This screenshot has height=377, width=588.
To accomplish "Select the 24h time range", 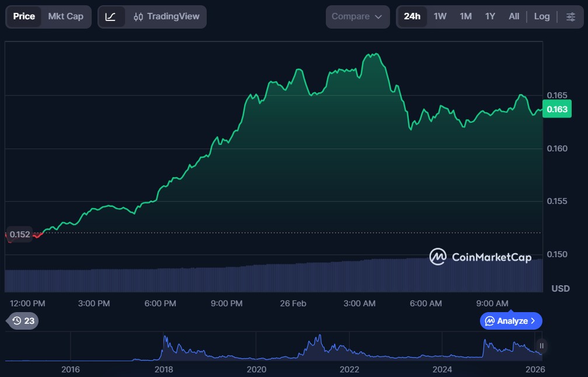I will [412, 17].
